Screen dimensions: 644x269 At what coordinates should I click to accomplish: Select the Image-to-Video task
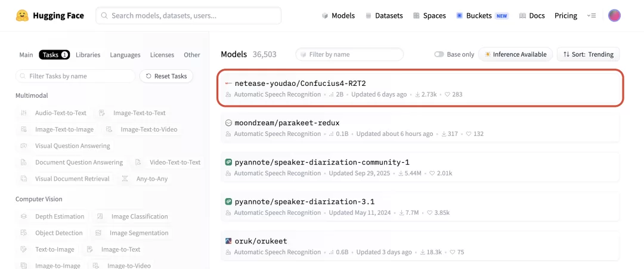pyautogui.click(x=122, y=265)
